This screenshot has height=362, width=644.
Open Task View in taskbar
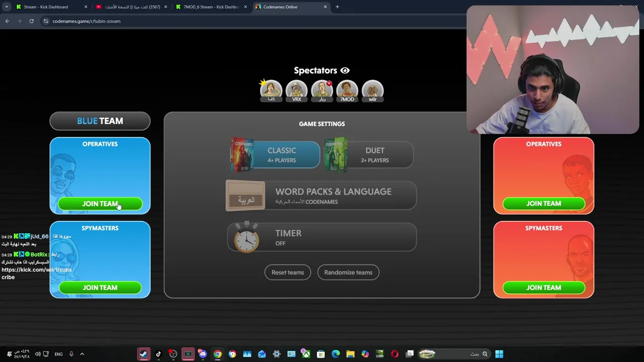tap(410, 354)
